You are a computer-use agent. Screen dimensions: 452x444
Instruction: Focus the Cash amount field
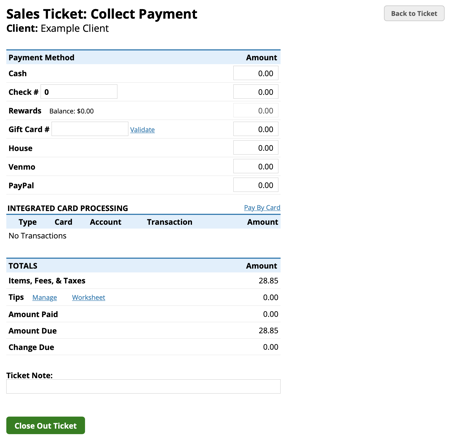click(256, 73)
